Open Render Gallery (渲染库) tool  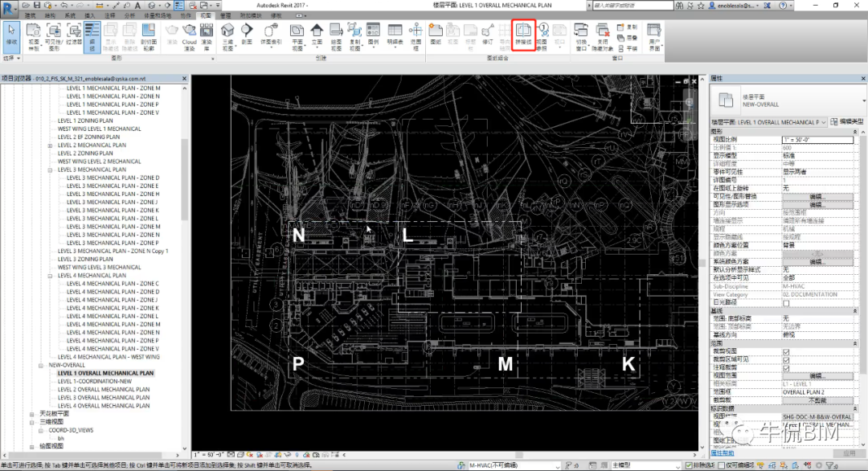tap(207, 36)
